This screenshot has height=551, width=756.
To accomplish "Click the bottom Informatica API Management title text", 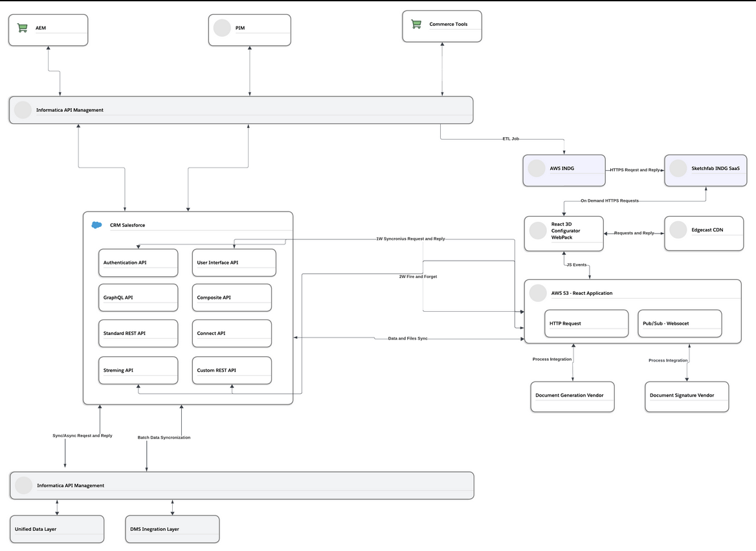I will point(71,486).
